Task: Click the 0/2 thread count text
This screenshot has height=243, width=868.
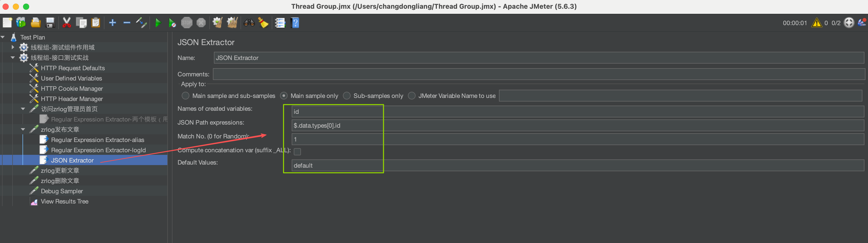Action: (x=836, y=23)
